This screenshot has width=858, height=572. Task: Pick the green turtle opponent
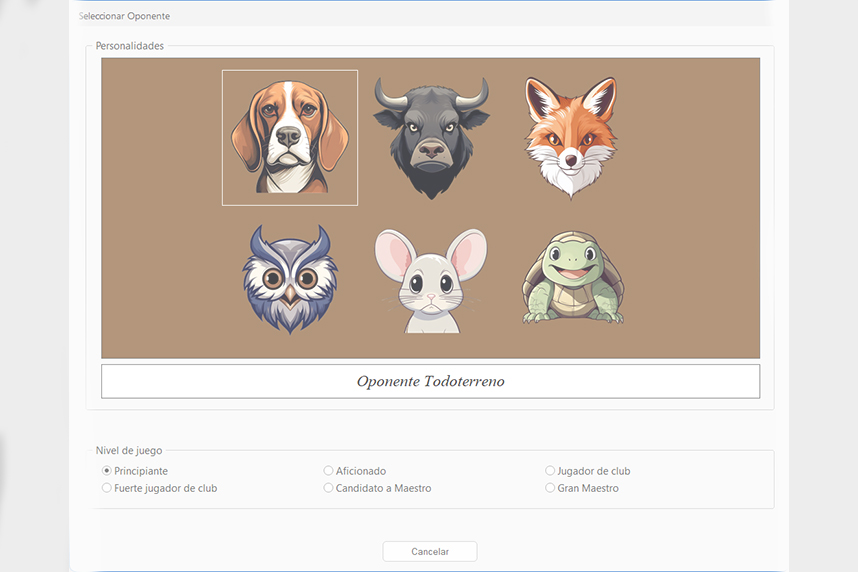click(573, 278)
